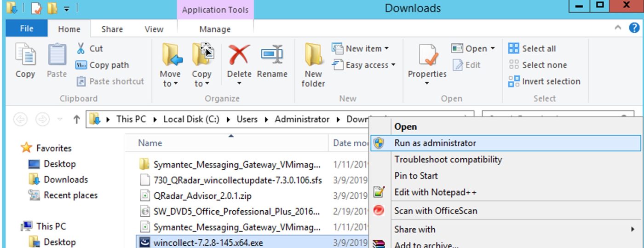
Task: Click the Back navigation arrow
Action: 20,120
